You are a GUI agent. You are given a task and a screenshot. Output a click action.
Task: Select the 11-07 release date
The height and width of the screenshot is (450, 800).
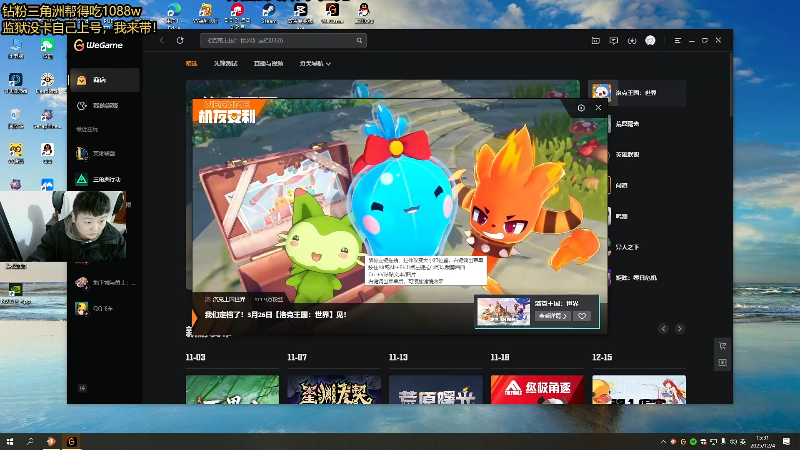coord(297,357)
